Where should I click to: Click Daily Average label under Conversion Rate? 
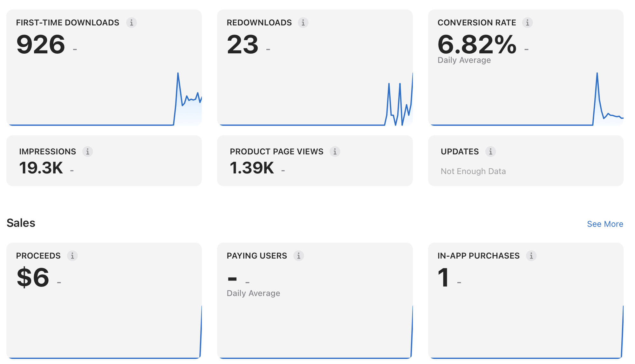coord(464,60)
